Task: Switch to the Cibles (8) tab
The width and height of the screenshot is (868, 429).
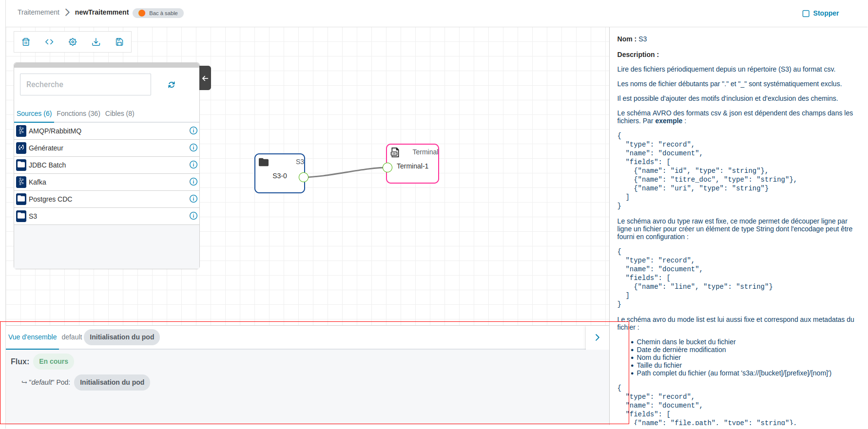Action: click(119, 113)
